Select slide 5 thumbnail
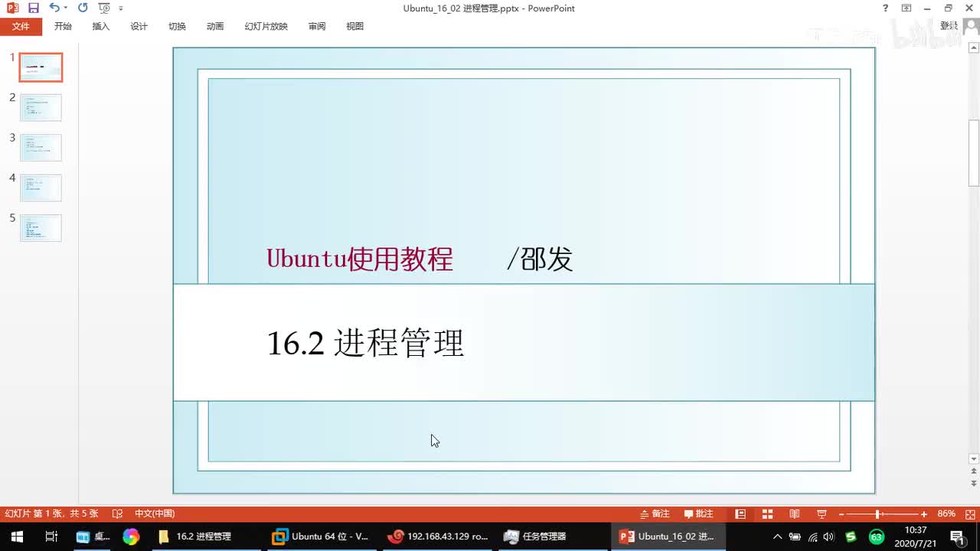This screenshot has height=551, width=980. (41, 228)
